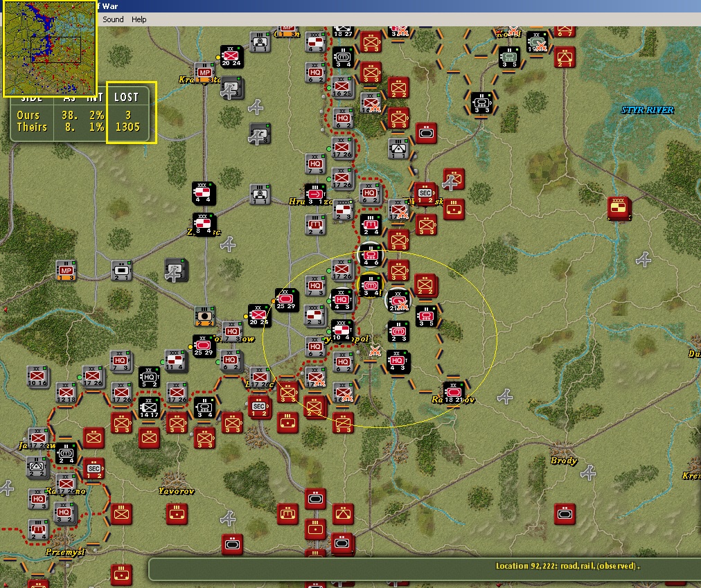Click the Yavorov town label
This screenshot has height=588, width=701.
pos(176,491)
